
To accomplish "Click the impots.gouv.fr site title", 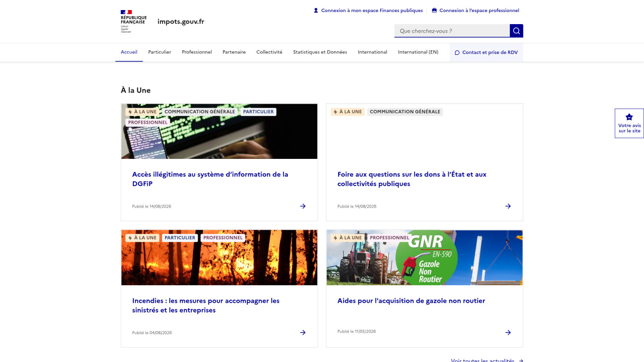I will pos(181,22).
